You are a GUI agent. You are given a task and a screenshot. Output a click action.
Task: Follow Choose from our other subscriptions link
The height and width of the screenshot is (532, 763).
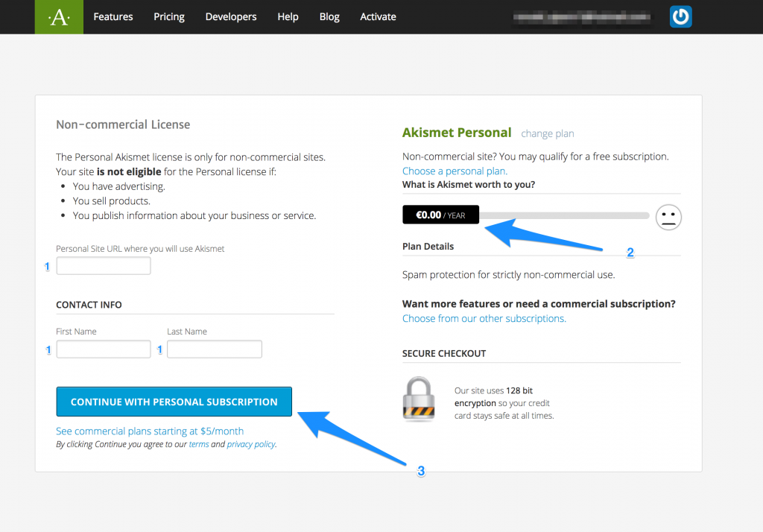pos(484,318)
